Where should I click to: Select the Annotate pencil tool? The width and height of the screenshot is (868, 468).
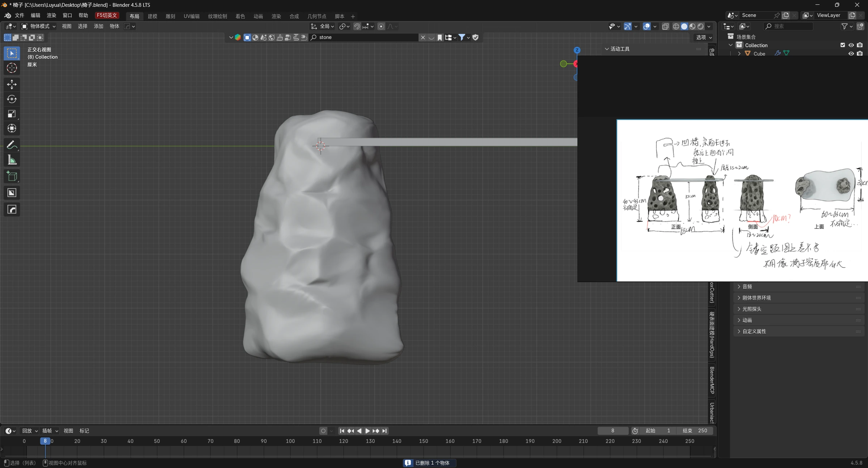point(12,145)
